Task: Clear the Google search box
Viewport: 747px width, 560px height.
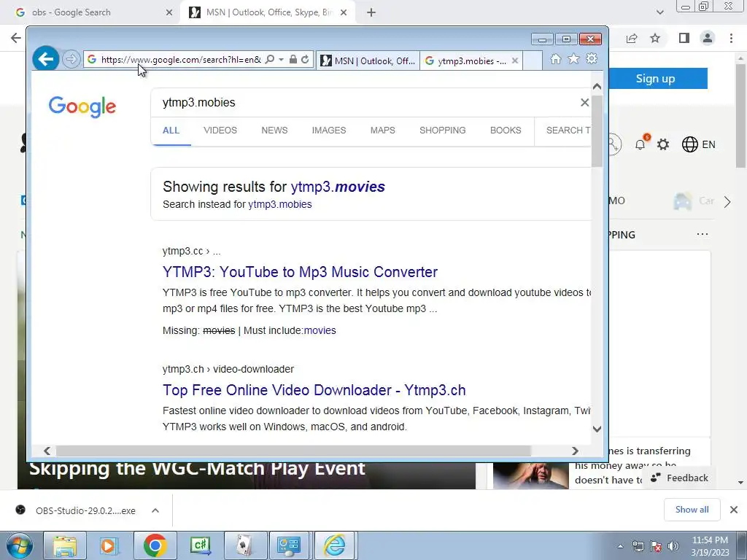Action: pyautogui.click(x=584, y=102)
